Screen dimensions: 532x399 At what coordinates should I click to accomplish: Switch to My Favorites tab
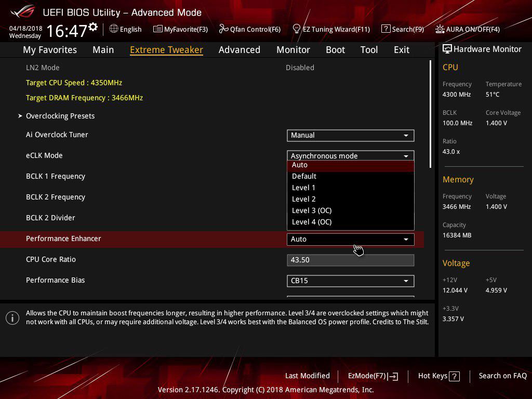point(50,50)
